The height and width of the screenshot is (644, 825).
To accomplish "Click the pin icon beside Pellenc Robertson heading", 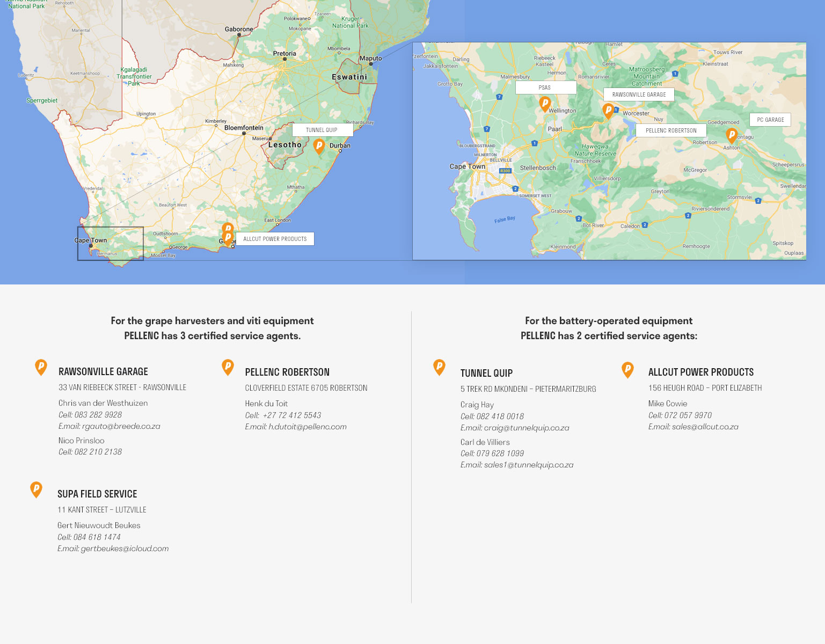I will click(x=228, y=368).
